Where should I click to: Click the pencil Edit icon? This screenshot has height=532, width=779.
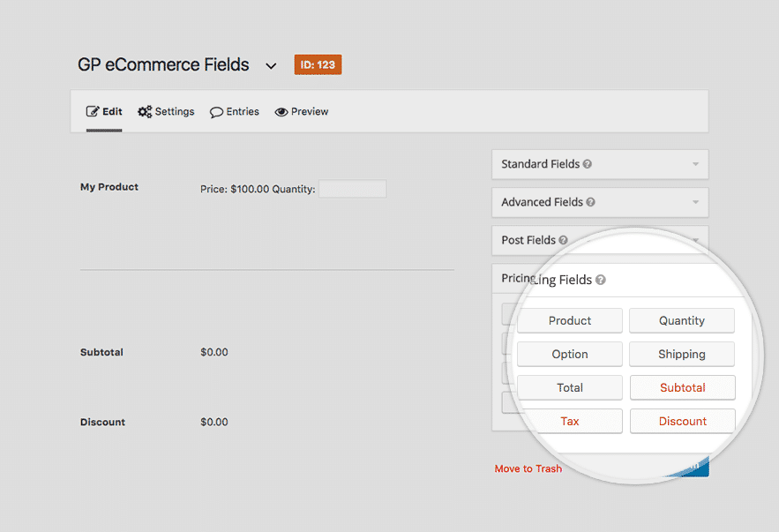(93, 111)
